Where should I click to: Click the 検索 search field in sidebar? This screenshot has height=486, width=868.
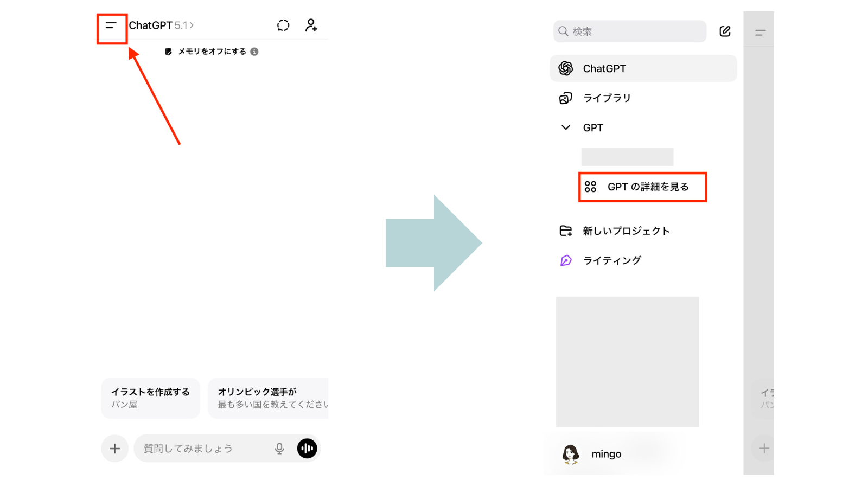coord(630,31)
